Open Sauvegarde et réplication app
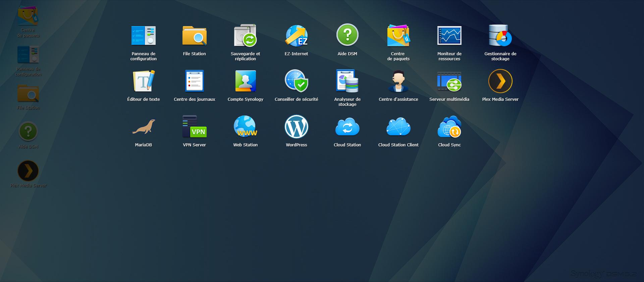Image resolution: width=644 pixels, height=282 pixels. coord(245,36)
